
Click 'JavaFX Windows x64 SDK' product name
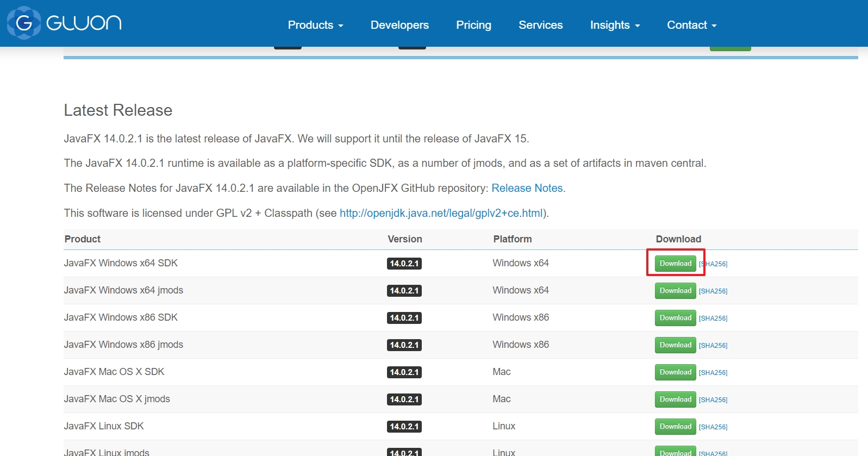pyautogui.click(x=121, y=263)
